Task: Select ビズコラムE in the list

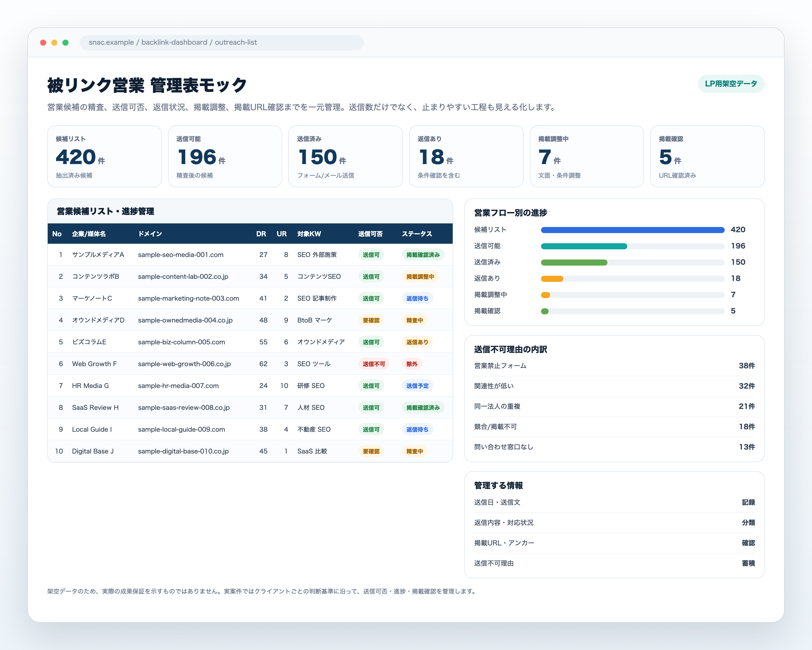Action: pos(89,342)
